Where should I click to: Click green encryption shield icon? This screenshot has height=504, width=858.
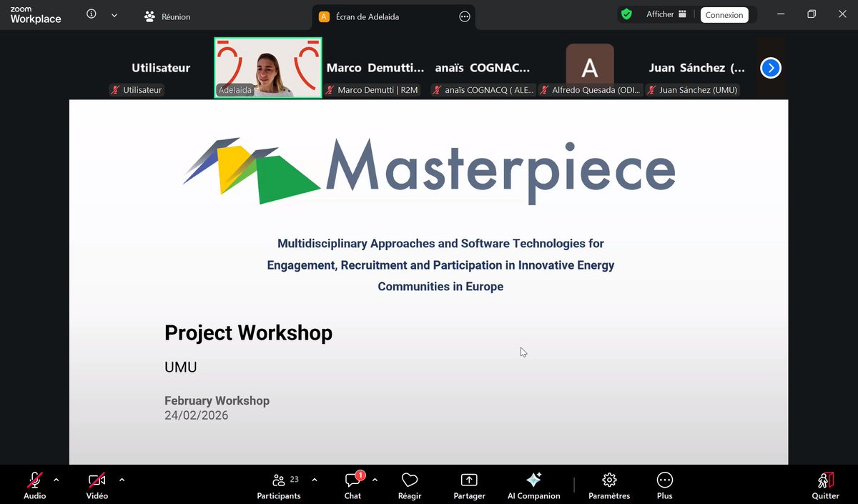626,14
